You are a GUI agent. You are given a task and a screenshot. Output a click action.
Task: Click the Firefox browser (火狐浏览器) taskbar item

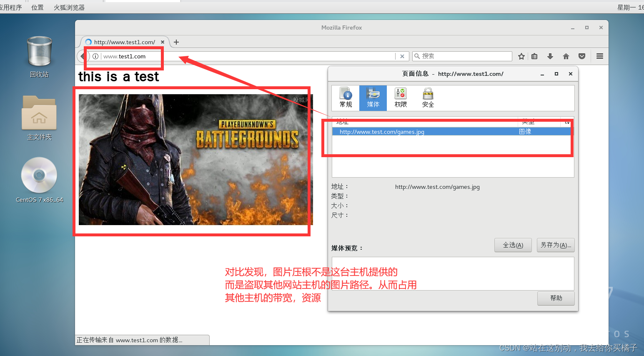[x=69, y=7]
